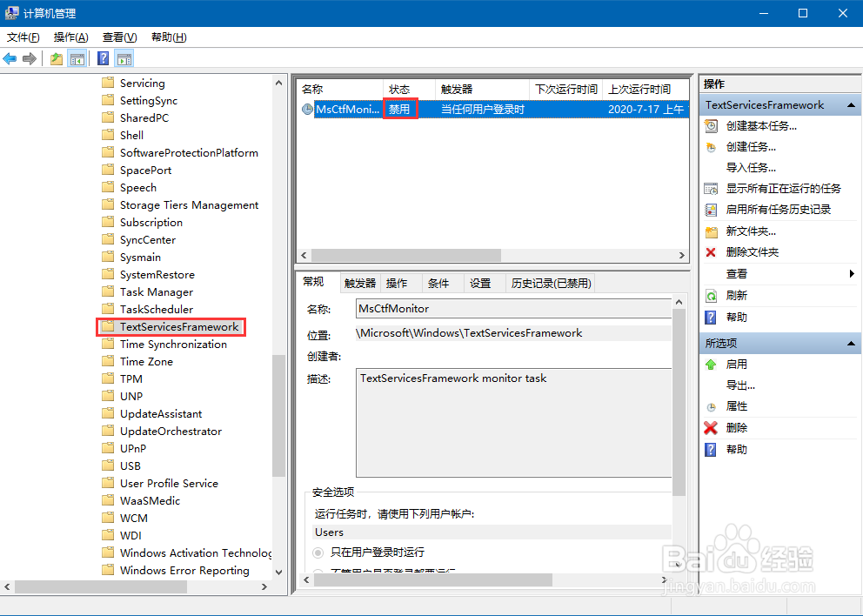Click the folder icon of Windows Error Reporting
The width and height of the screenshot is (863, 616).
pos(108,570)
